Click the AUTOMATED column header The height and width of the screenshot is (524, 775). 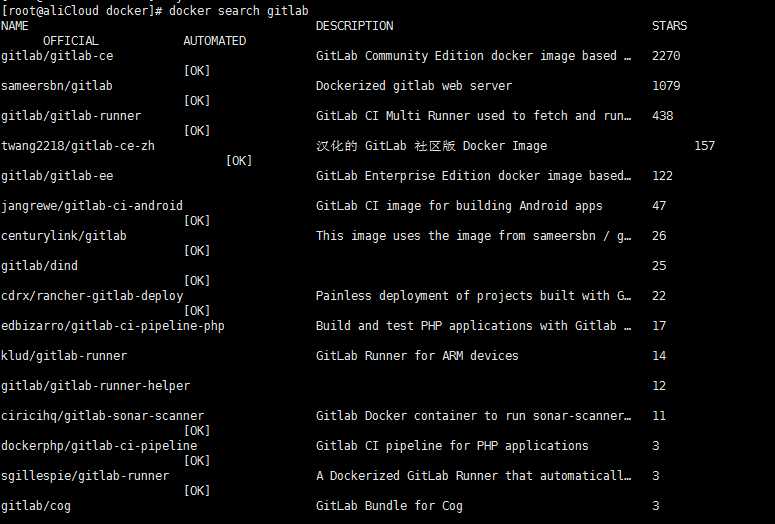click(215, 41)
